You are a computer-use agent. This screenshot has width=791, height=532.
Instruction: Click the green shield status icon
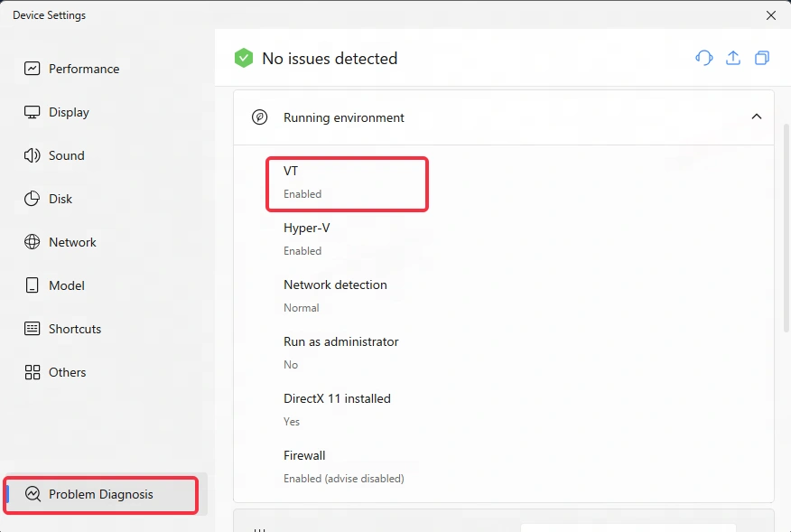pyautogui.click(x=243, y=59)
